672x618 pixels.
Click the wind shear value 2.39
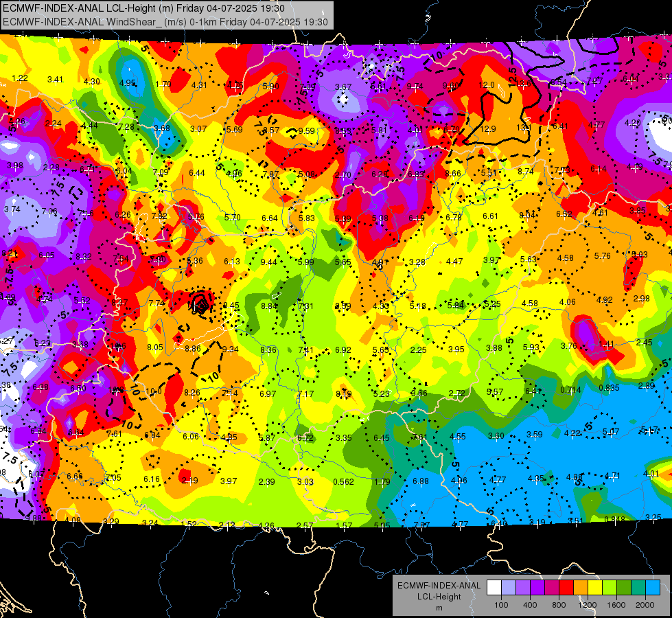point(266,481)
